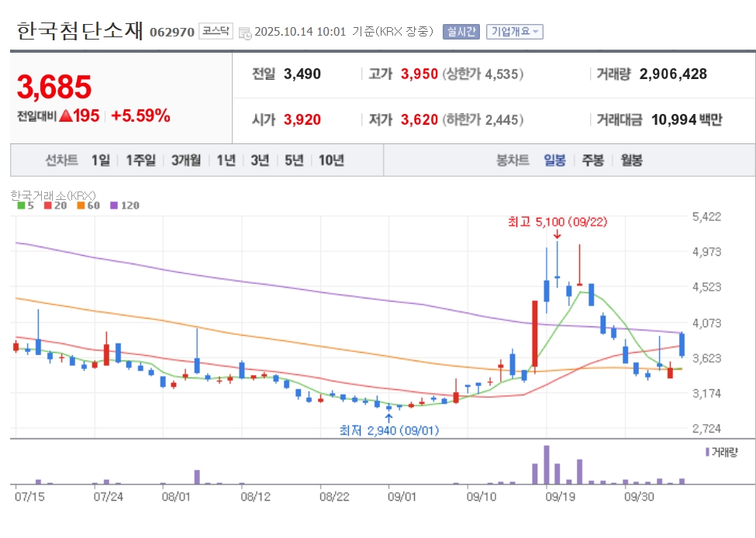This screenshot has width=756, height=538.
Task: Switch to the 주봉 weekly candle chart
Action: [592, 160]
